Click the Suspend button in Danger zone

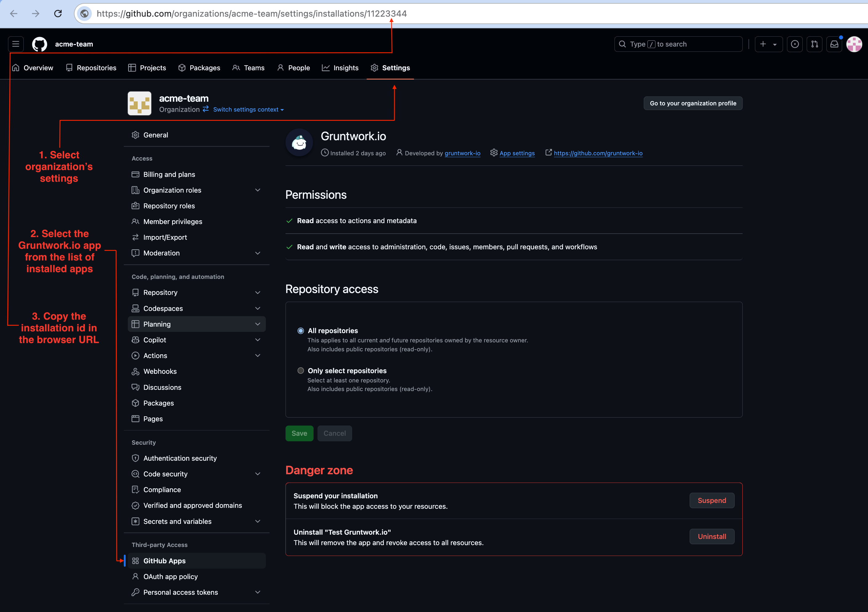click(x=712, y=500)
